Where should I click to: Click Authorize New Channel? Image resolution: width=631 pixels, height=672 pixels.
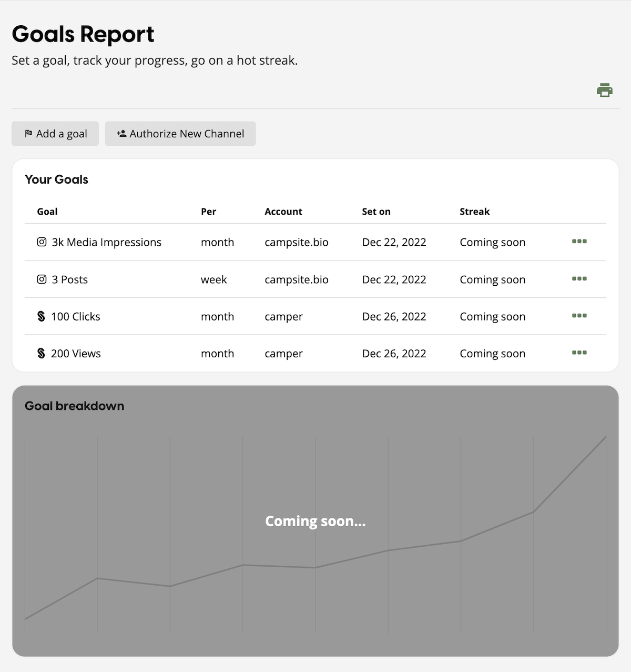180,133
